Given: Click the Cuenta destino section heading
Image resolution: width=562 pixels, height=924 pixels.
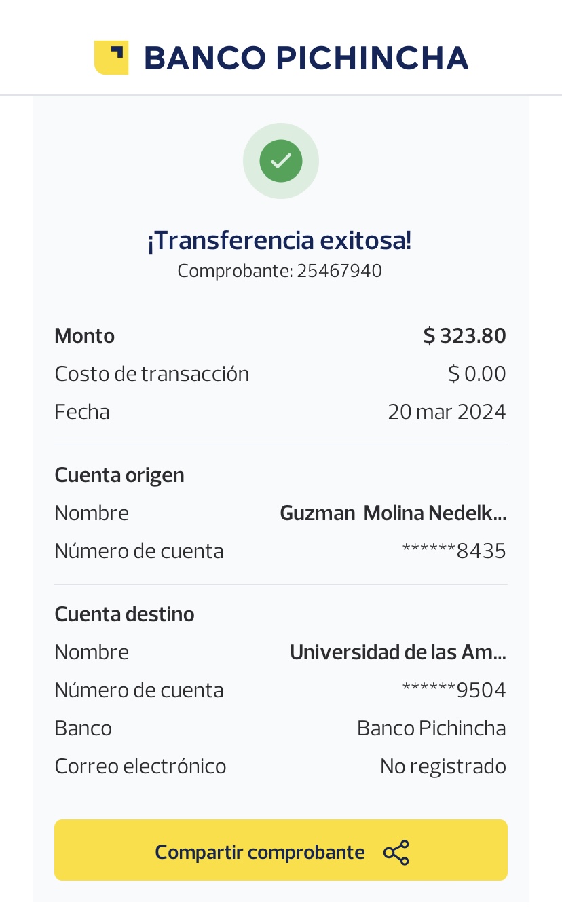Looking at the screenshot, I should 124,614.
